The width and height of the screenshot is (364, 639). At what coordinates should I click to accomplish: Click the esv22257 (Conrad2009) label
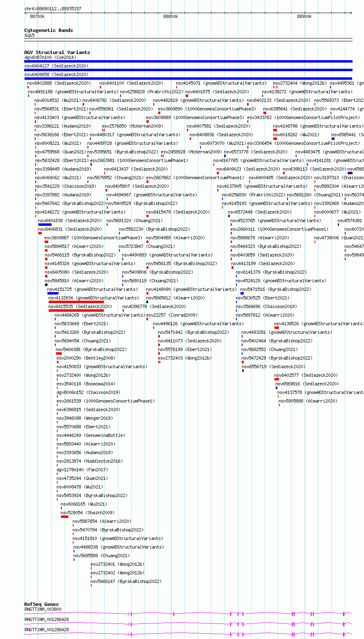[x=172, y=315]
